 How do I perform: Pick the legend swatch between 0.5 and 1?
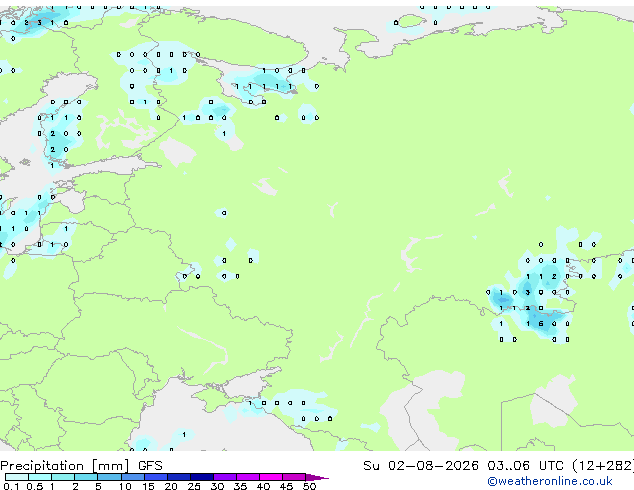(40, 477)
